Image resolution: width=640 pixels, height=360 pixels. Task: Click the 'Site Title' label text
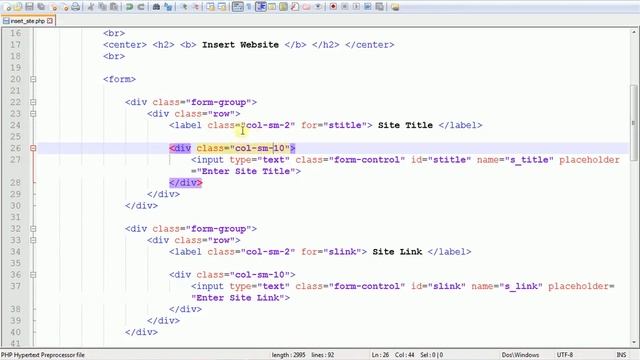click(405, 125)
